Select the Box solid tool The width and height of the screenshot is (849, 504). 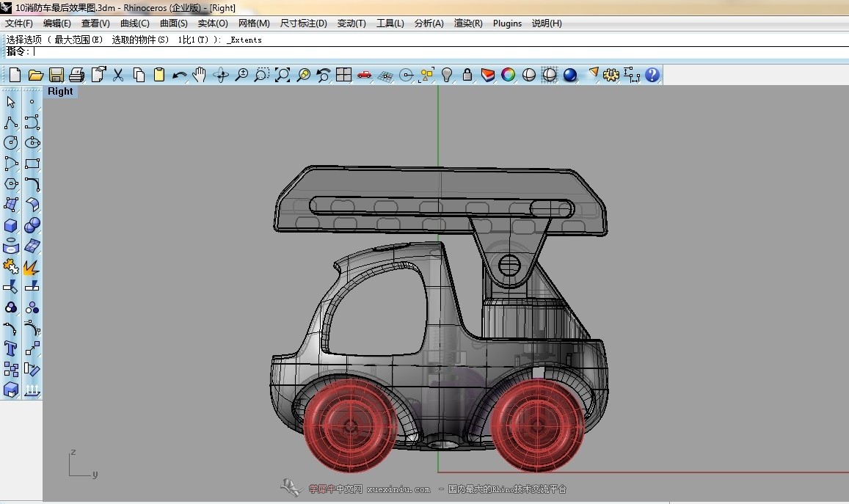(11, 225)
